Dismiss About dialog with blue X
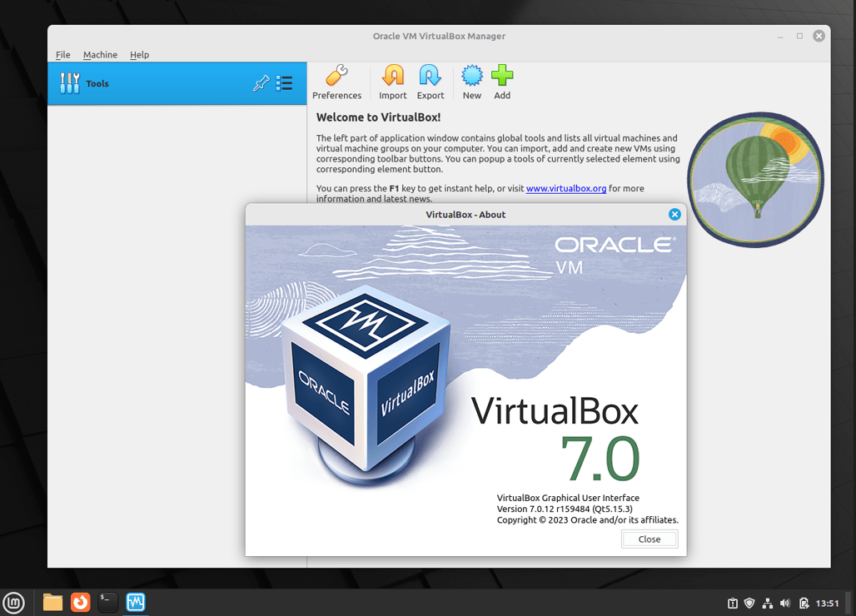The image size is (856, 616). pos(674,215)
